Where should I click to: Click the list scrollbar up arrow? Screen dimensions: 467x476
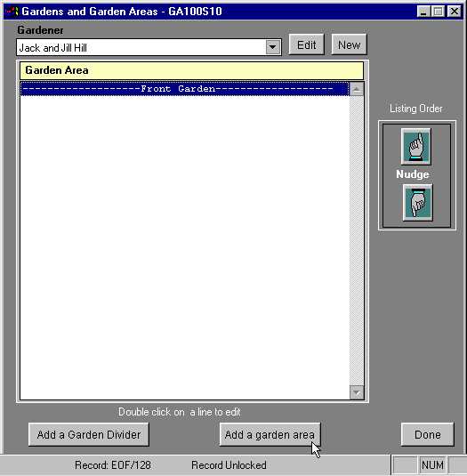pos(357,89)
